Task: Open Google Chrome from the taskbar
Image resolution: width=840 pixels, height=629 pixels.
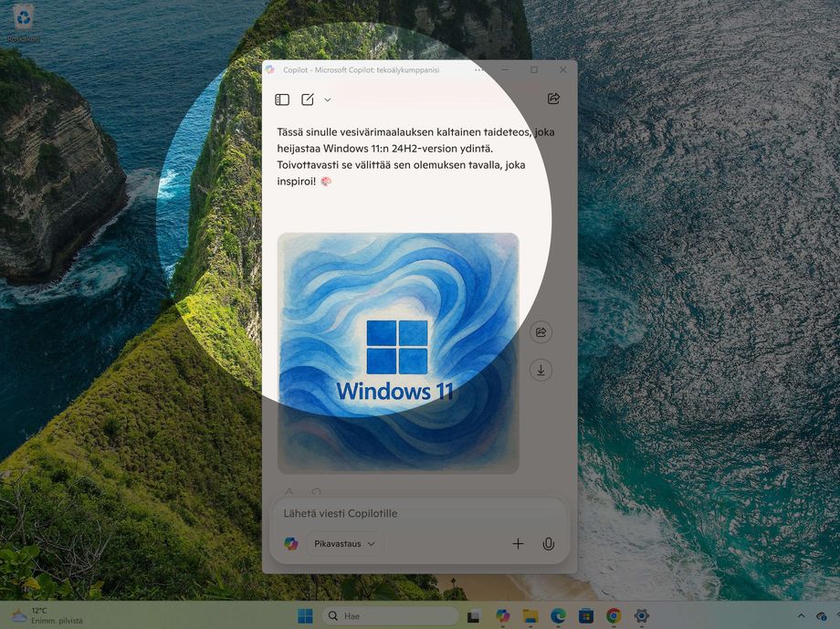Action: (x=614, y=616)
